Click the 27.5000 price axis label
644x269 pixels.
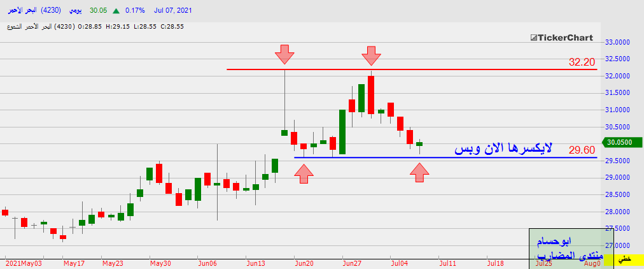click(618, 229)
